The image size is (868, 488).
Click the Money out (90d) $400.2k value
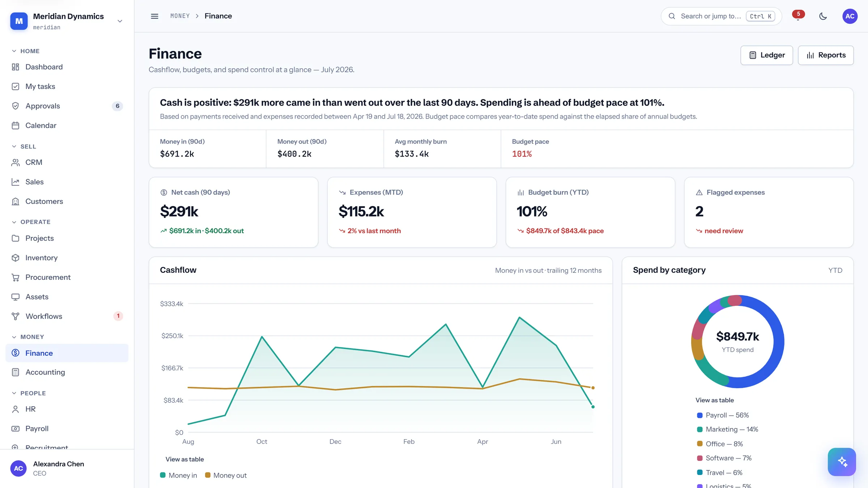click(294, 154)
